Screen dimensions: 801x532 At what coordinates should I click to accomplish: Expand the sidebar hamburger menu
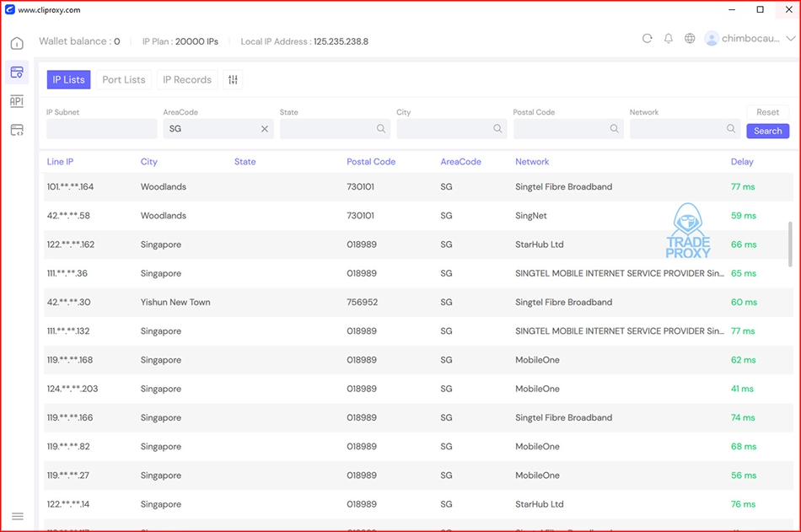tap(18, 516)
